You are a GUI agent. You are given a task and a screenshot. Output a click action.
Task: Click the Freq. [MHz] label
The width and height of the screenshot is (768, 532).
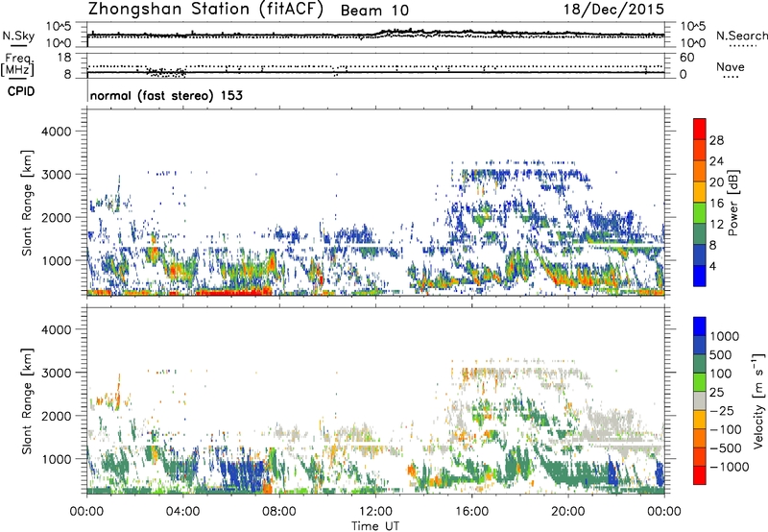click(17, 64)
